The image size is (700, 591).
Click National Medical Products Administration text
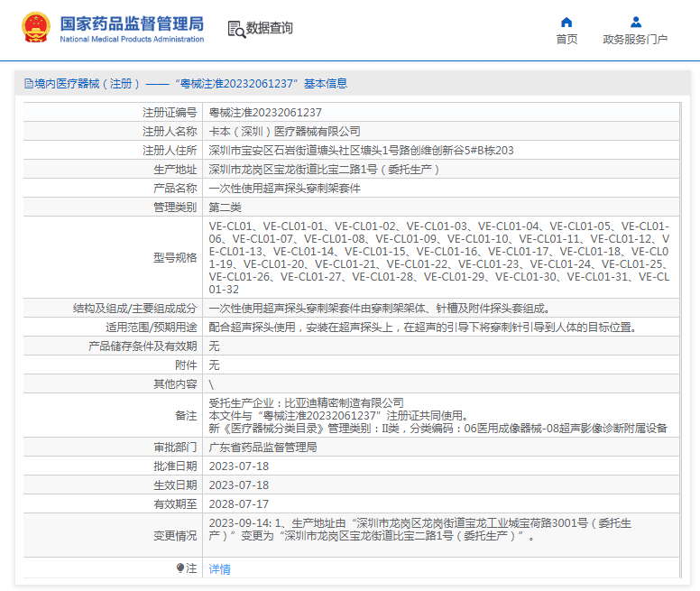132,40
